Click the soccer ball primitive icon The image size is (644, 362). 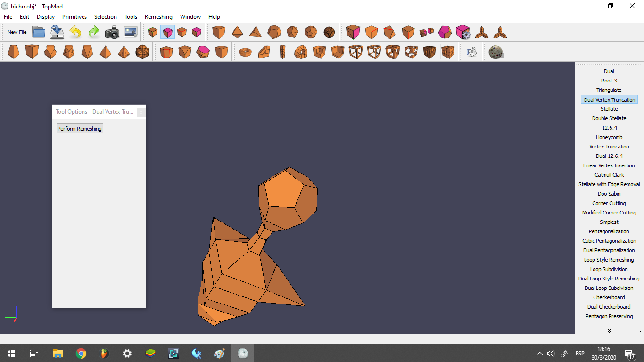click(x=310, y=32)
